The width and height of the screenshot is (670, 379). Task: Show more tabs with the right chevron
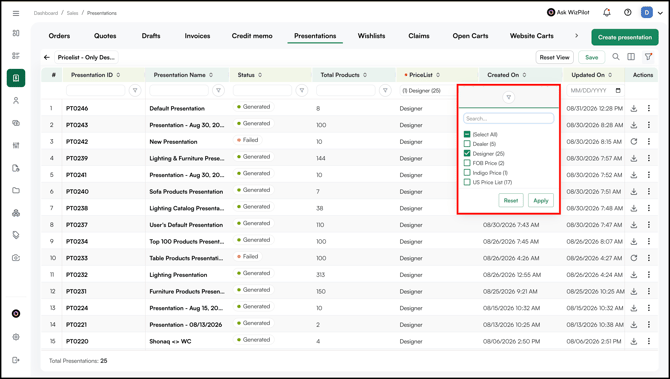point(576,36)
